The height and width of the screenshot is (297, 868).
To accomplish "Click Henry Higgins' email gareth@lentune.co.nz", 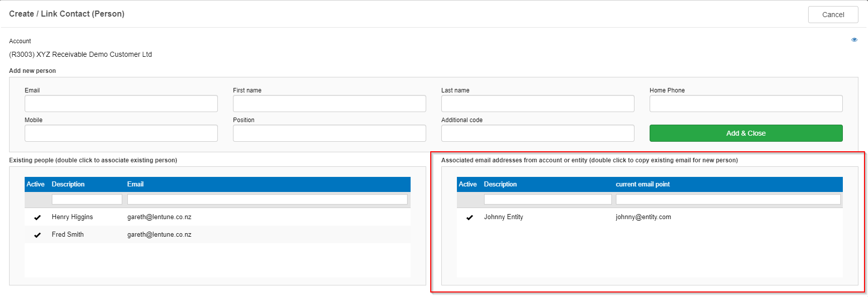I will click(x=160, y=217).
